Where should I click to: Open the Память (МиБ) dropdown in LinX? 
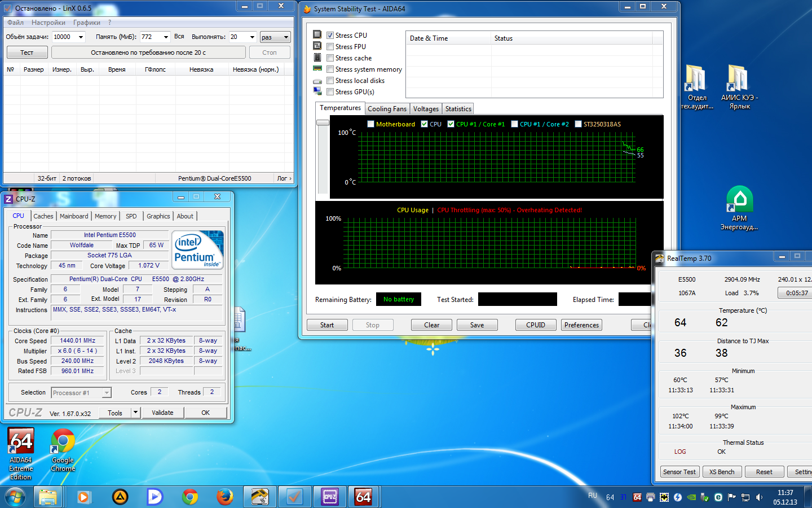tap(166, 37)
